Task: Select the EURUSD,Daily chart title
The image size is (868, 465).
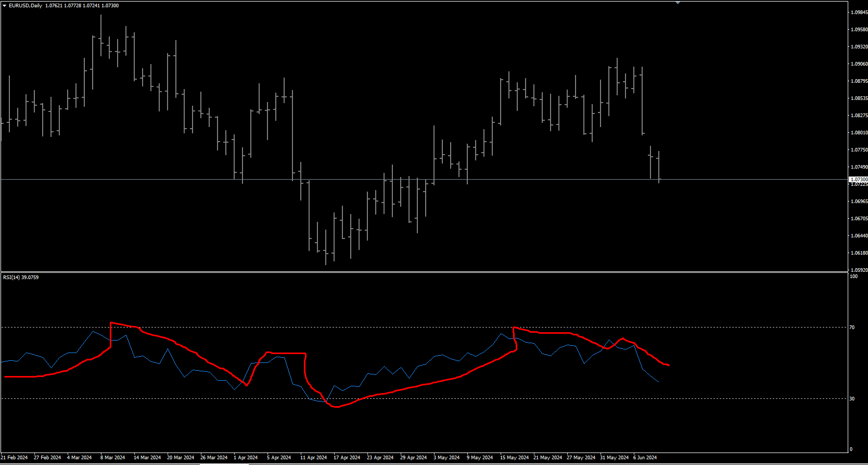Action: (x=25, y=6)
